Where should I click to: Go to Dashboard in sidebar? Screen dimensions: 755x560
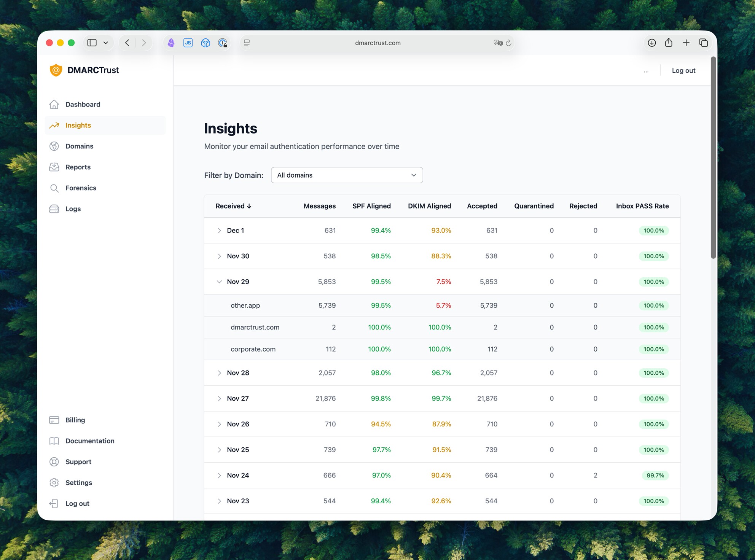click(x=83, y=104)
